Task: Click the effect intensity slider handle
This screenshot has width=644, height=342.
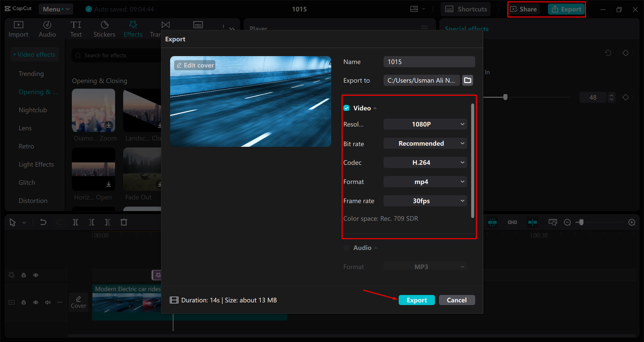Action: [506, 97]
